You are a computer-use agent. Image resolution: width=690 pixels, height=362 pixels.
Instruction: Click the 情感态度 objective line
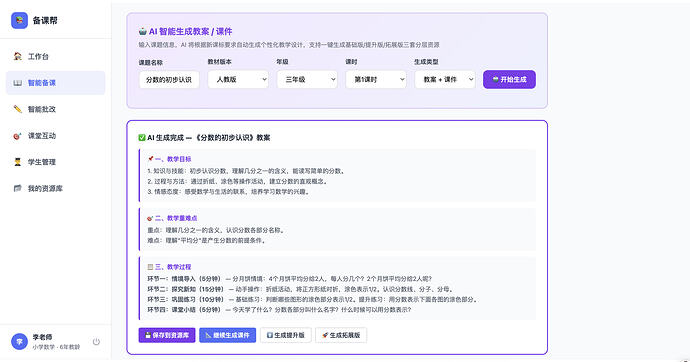[229, 192]
